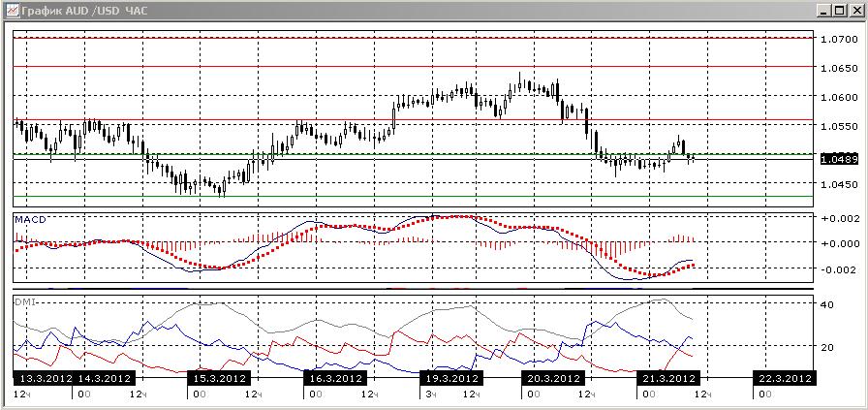Click the MACD indicator label

30,220
